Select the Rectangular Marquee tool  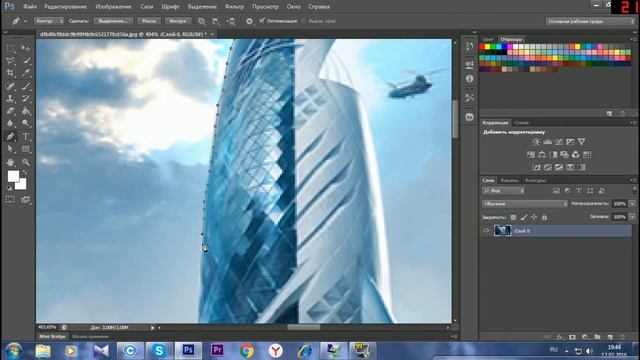tap(10, 49)
